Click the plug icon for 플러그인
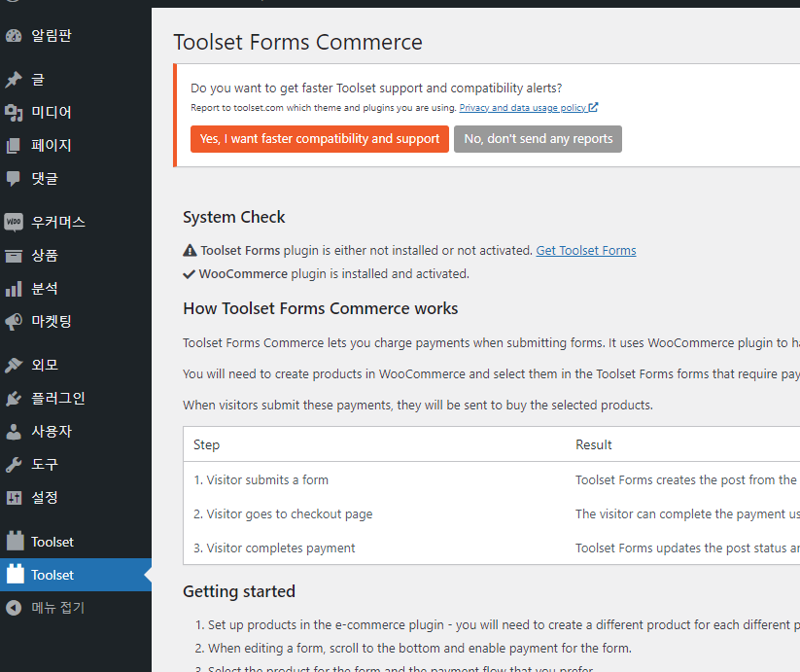The image size is (800, 672). tap(14, 399)
